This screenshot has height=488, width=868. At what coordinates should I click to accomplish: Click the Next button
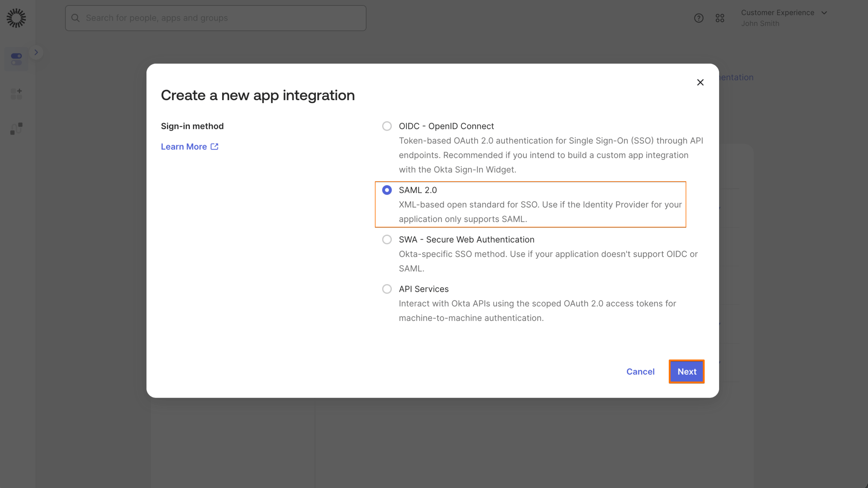pos(686,372)
